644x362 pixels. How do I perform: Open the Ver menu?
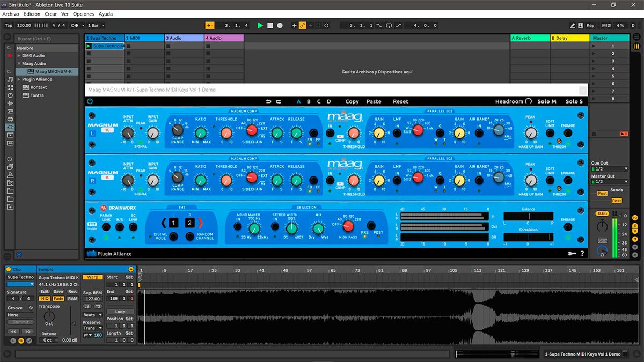(65, 14)
